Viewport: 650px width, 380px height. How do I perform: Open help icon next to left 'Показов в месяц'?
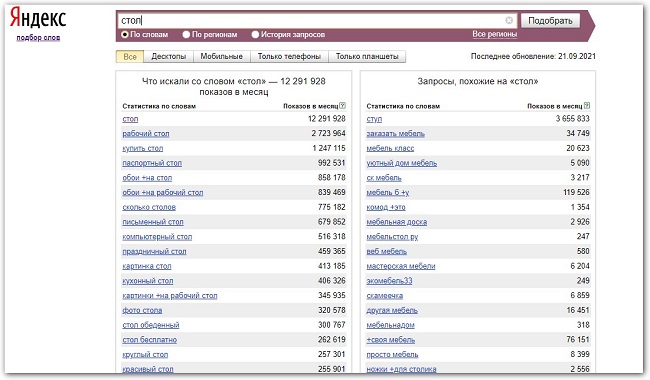point(342,106)
